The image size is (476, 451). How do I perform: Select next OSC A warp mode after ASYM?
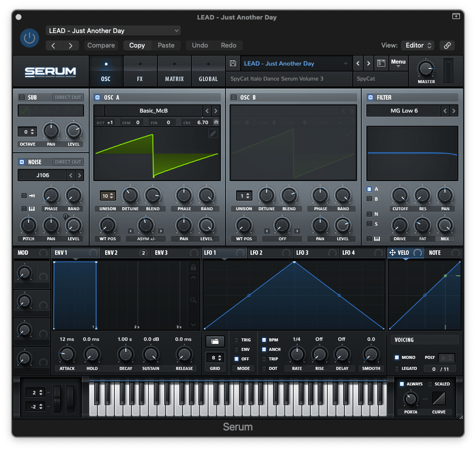(x=161, y=231)
